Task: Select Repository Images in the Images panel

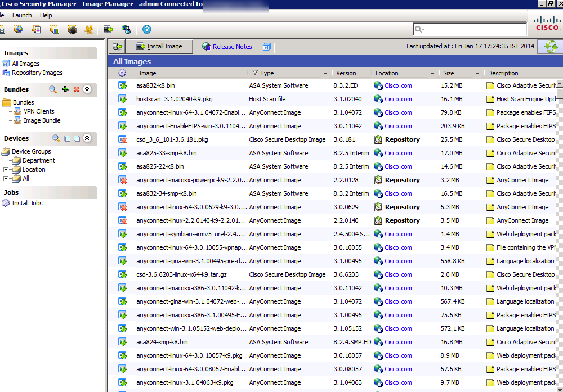Action: pyautogui.click(x=37, y=73)
